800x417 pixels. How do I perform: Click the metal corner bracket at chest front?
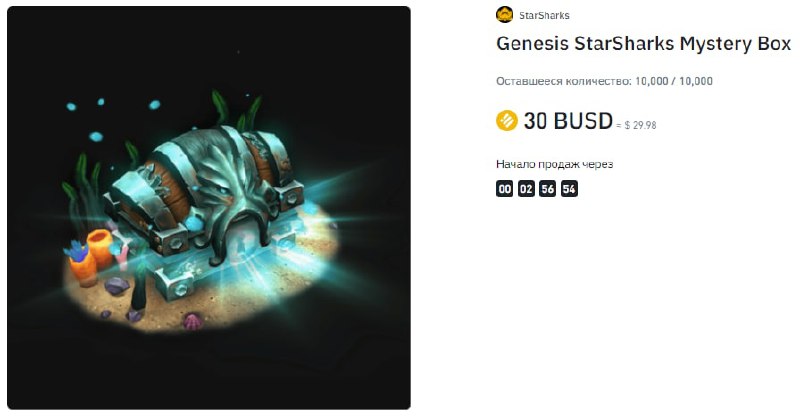pos(174,285)
